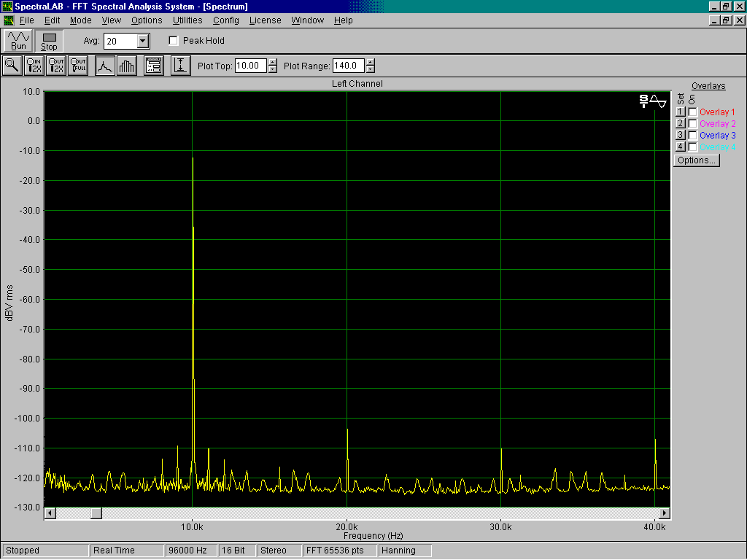
Task: Zoom out to full view
Action: coord(78,66)
